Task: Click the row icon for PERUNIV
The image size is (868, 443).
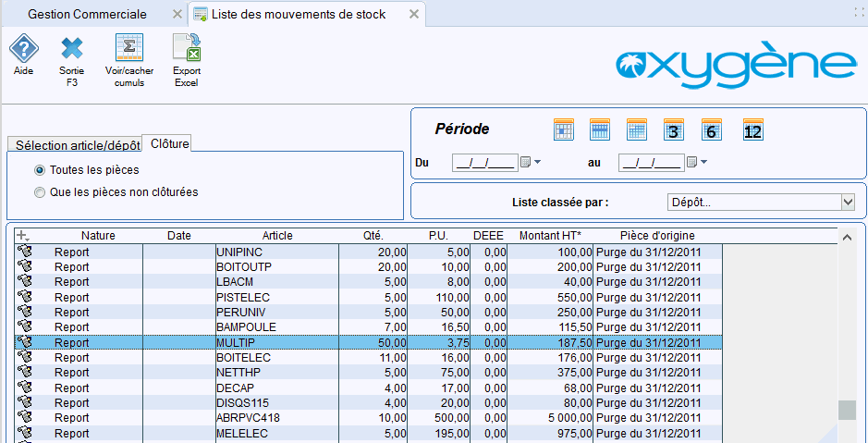Action: click(24, 312)
